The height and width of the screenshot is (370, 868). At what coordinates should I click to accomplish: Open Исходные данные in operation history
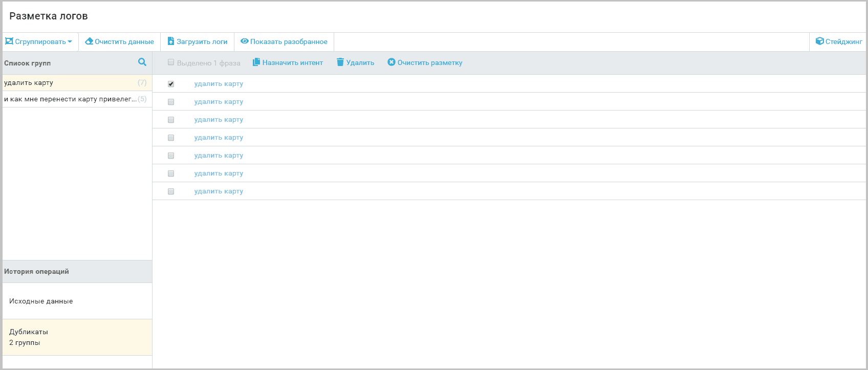[x=41, y=301]
